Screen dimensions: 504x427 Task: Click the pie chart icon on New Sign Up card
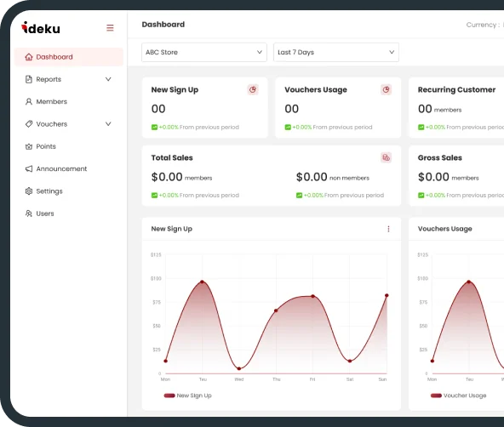(253, 89)
